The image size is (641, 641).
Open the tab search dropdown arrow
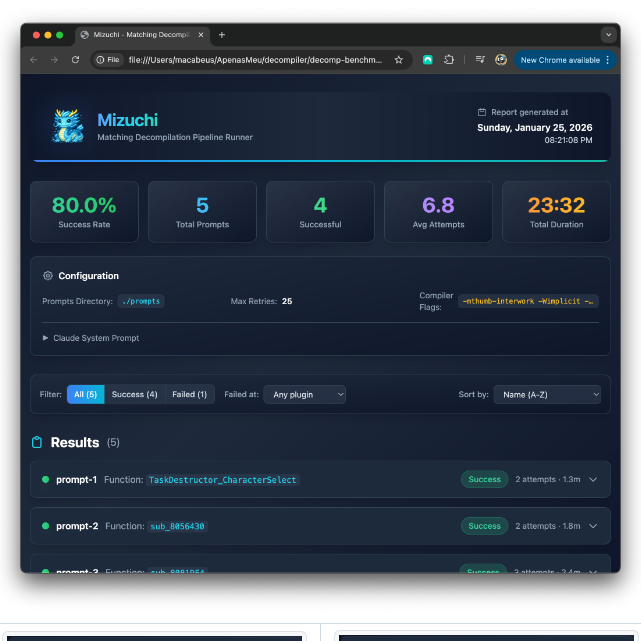608,35
